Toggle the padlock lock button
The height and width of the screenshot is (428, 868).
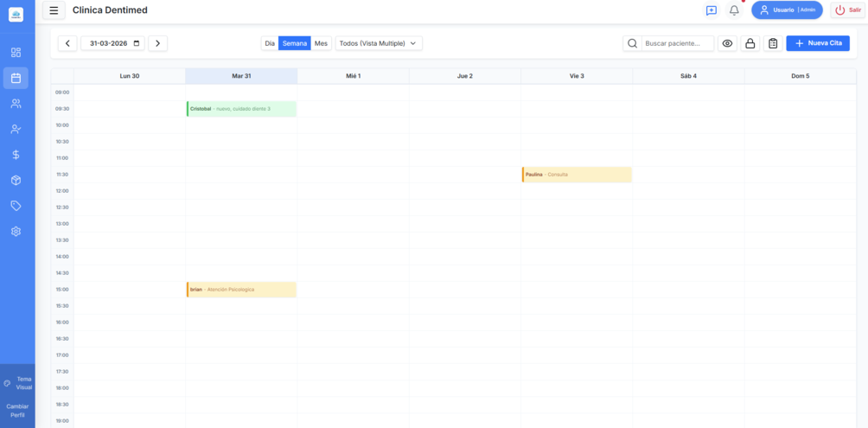tap(750, 43)
